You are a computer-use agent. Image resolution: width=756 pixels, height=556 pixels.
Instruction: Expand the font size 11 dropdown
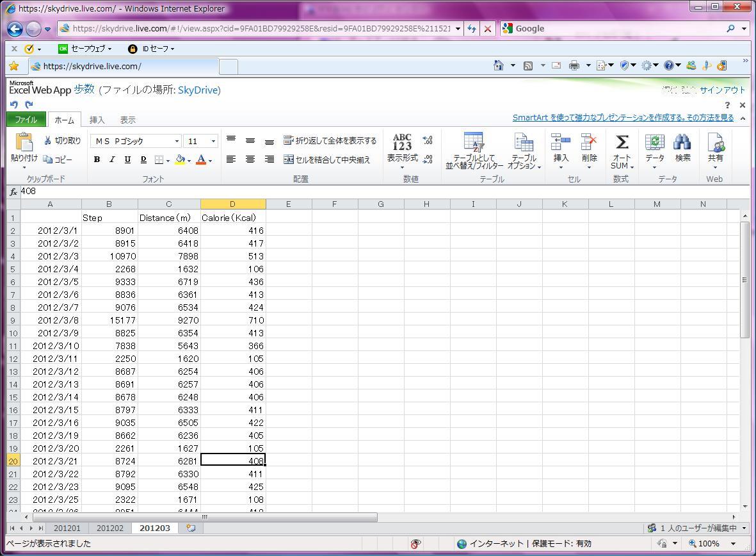click(213, 141)
